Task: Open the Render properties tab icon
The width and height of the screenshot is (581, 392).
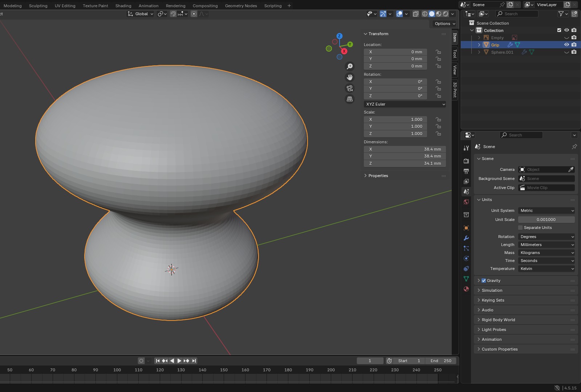Action: [466, 161]
